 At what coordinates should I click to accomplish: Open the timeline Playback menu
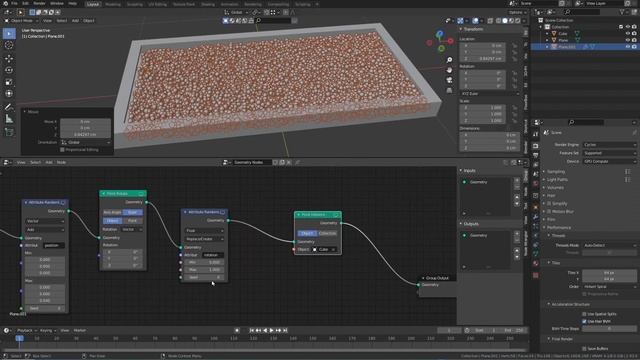pos(27,330)
